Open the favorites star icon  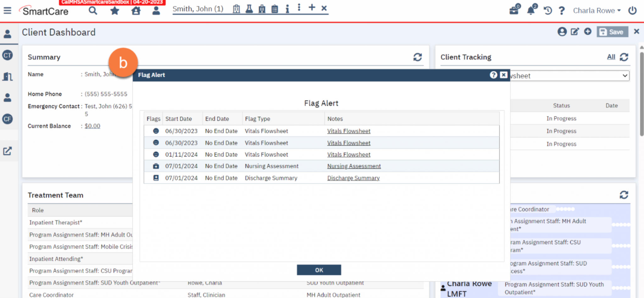[x=114, y=10]
